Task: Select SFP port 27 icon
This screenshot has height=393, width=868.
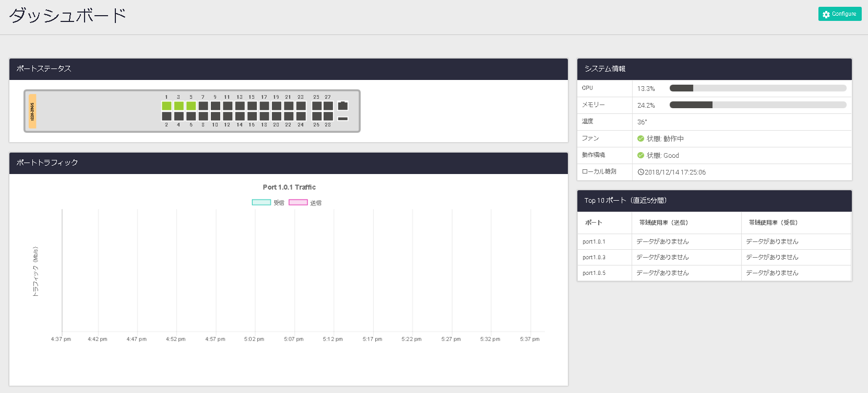Action: coord(328,106)
